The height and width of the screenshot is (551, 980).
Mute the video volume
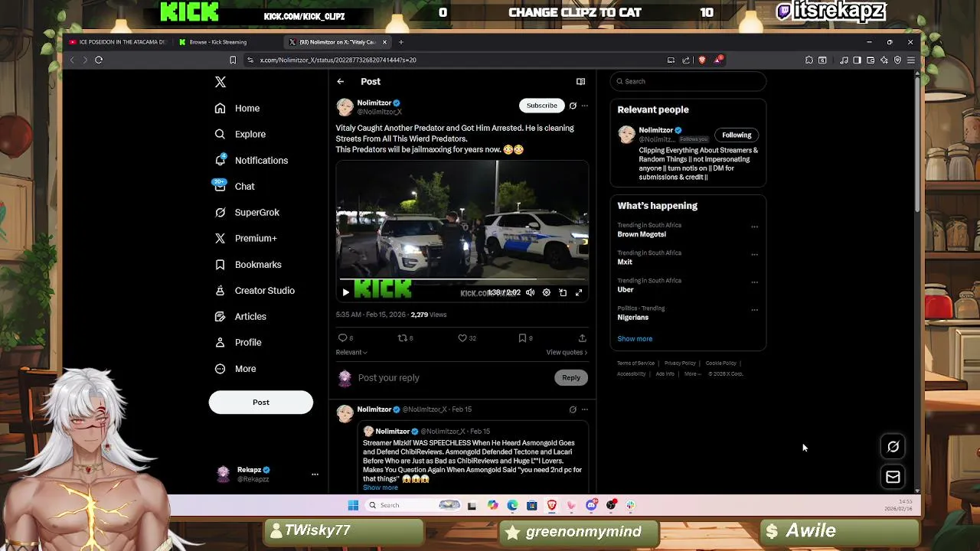coord(530,292)
